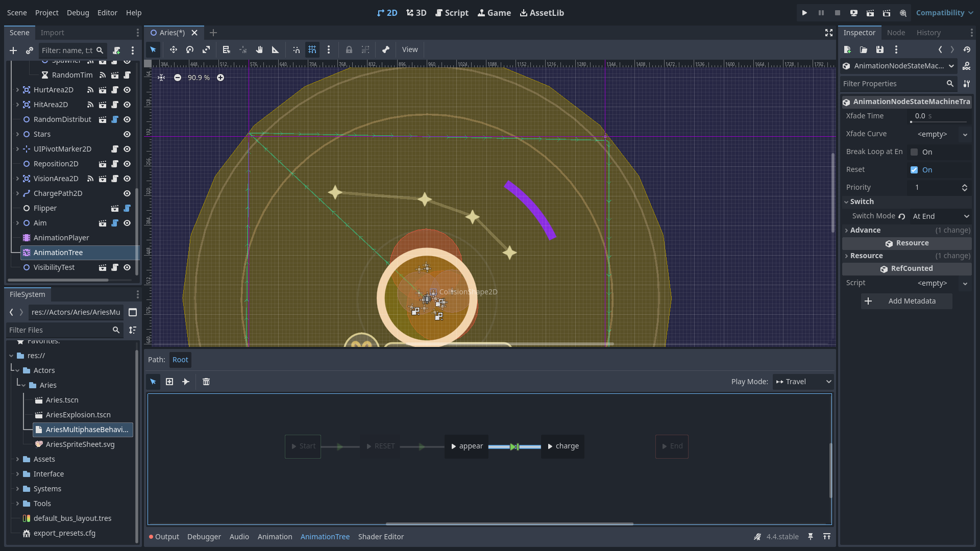
Task: Select the connect nodes arrow tool
Action: [186, 382]
